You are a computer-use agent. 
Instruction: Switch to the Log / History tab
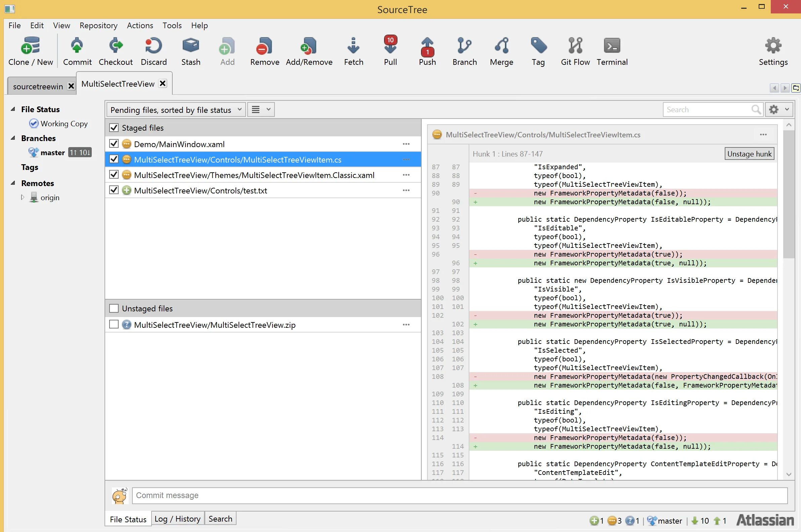pos(177,519)
